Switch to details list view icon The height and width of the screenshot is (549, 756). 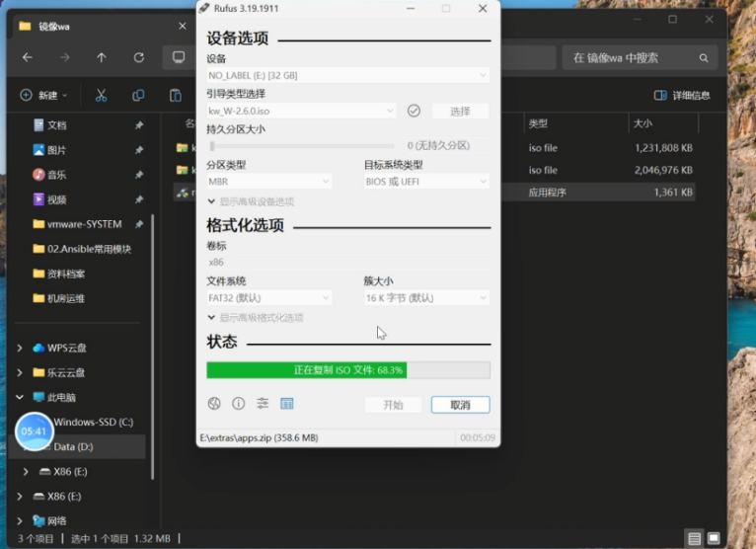click(x=694, y=538)
